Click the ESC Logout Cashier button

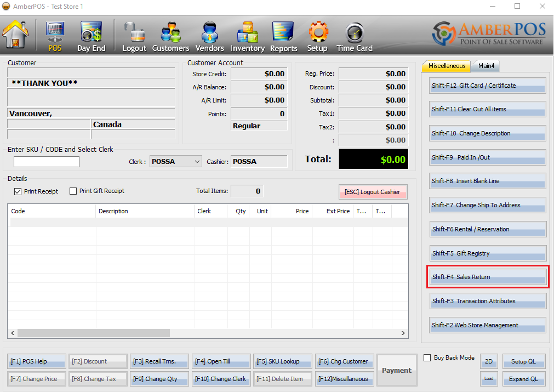373,192
